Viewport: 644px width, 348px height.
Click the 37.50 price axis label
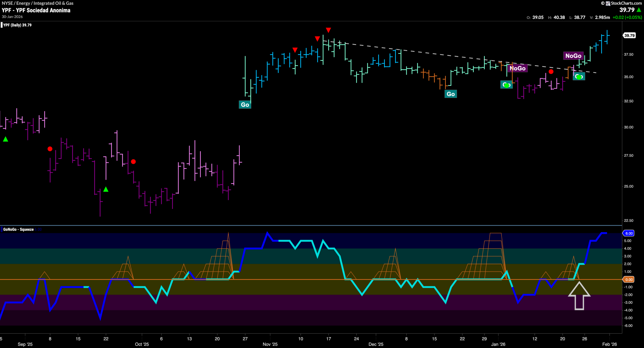[x=628, y=54]
